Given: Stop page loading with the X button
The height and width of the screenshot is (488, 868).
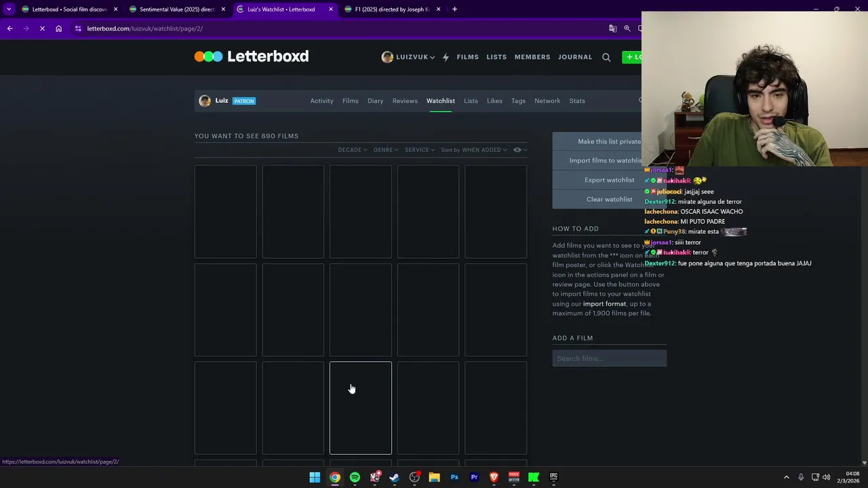Looking at the screenshot, I should coord(42,28).
